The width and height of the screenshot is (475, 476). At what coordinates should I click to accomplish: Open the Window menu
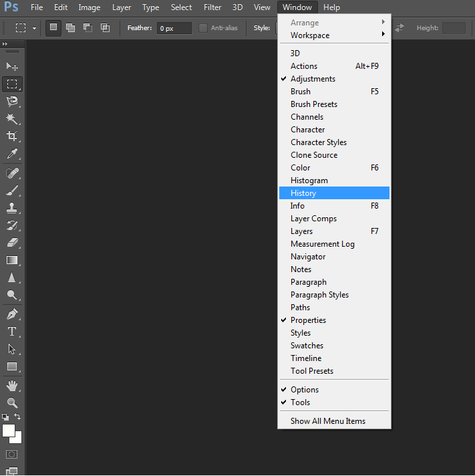click(x=297, y=7)
